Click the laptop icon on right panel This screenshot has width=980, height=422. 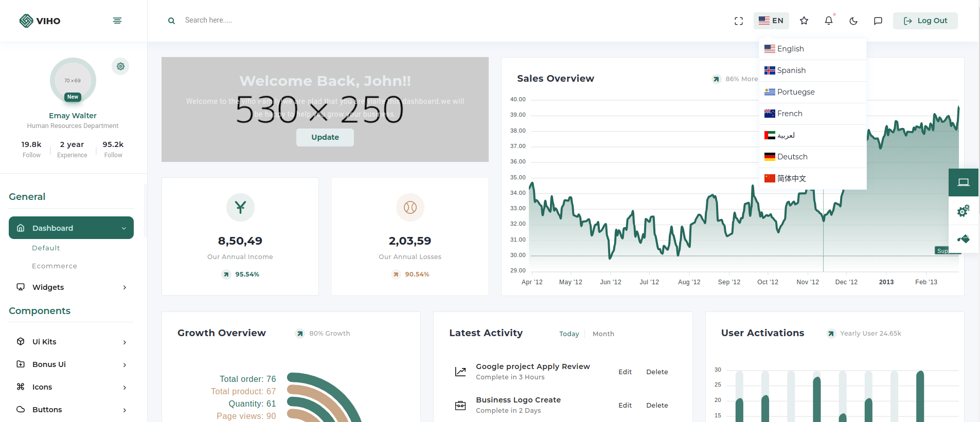[964, 182]
